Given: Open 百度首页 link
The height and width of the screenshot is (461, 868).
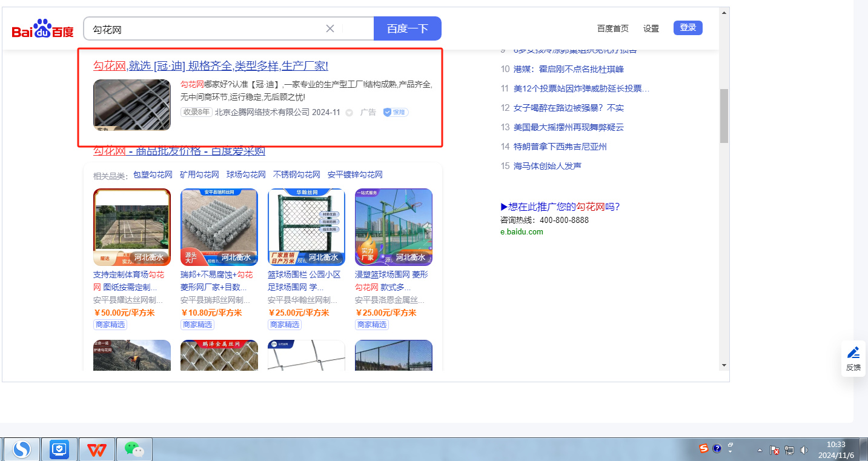Looking at the screenshot, I should click(x=613, y=28).
